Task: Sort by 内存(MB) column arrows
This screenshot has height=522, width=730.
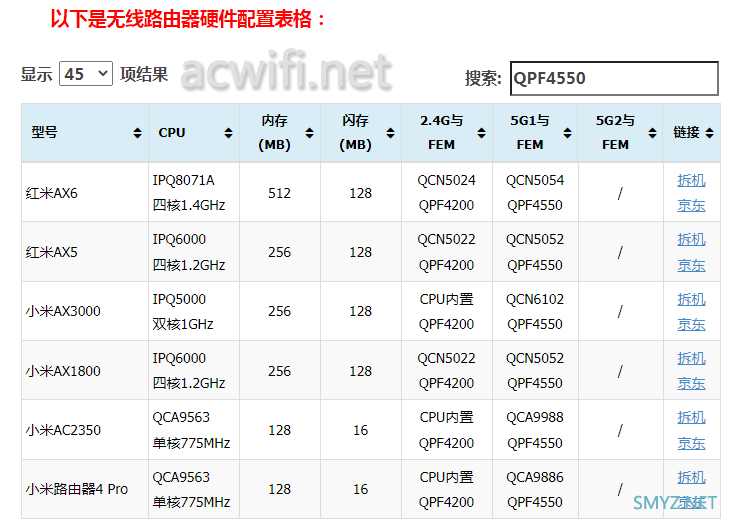Action: [x=310, y=133]
